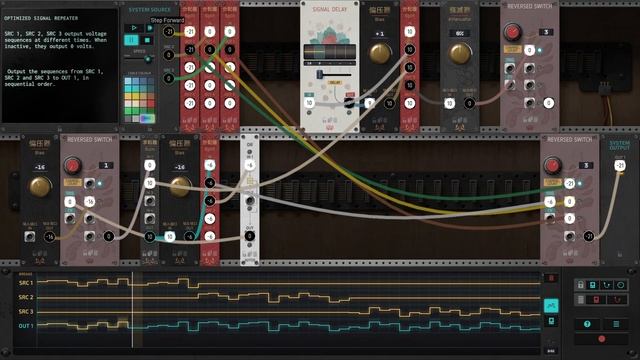Move the Signal Delay slider handle
640x360 pixels.
pyautogui.click(x=320, y=75)
